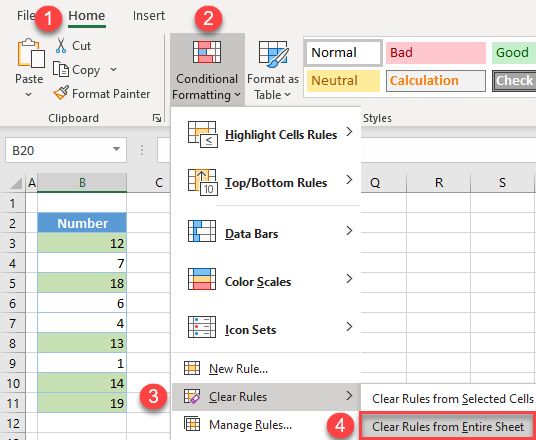Image resolution: width=536 pixels, height=440 pixels.
Task: Apply the Normal cell style
Action: [344, 53]
